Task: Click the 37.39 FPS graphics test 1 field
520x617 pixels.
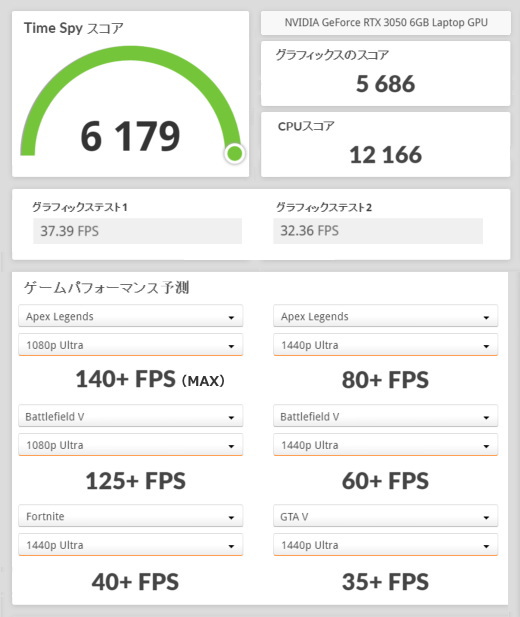Action: [137, 231]
